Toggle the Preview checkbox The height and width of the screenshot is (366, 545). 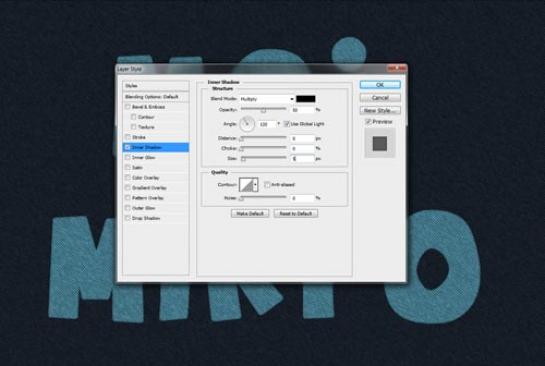(368, 121)
